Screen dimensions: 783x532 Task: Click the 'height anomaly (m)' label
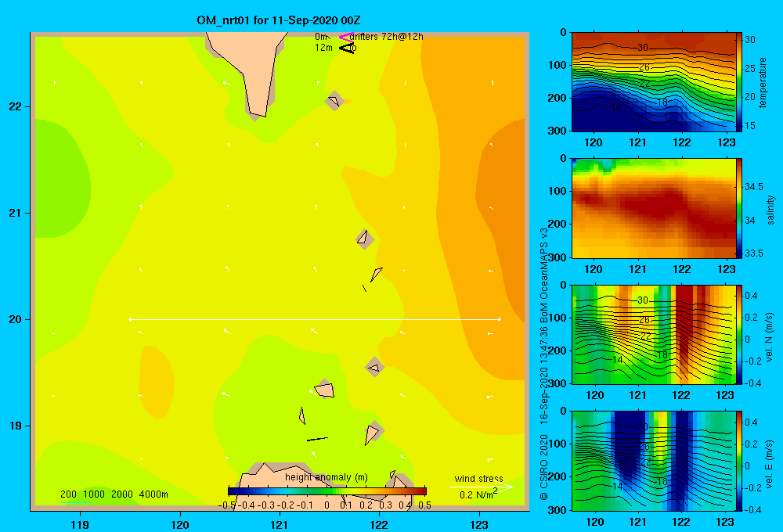pos(327,477)
